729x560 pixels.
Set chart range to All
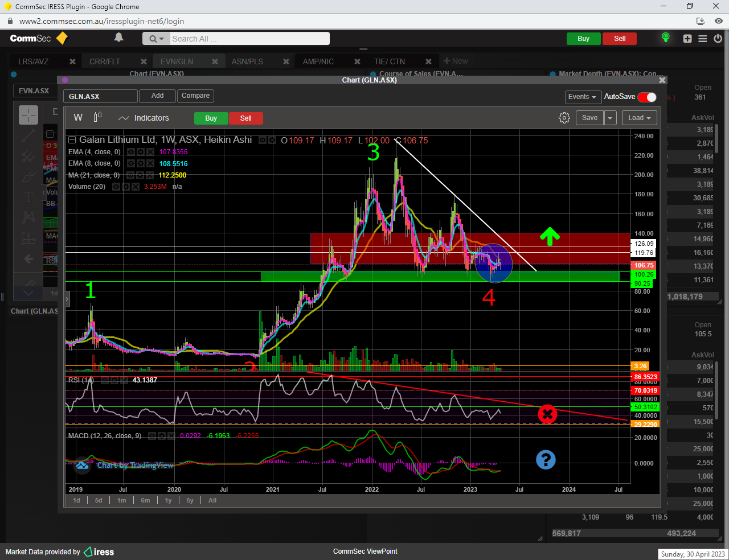point(212,501)
